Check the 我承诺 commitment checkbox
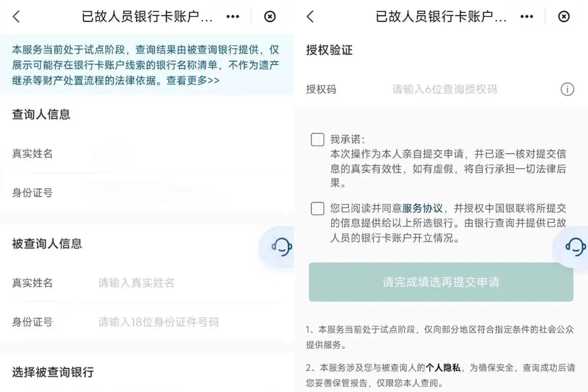This screenshot has height=392, width=588. (318, 139)
